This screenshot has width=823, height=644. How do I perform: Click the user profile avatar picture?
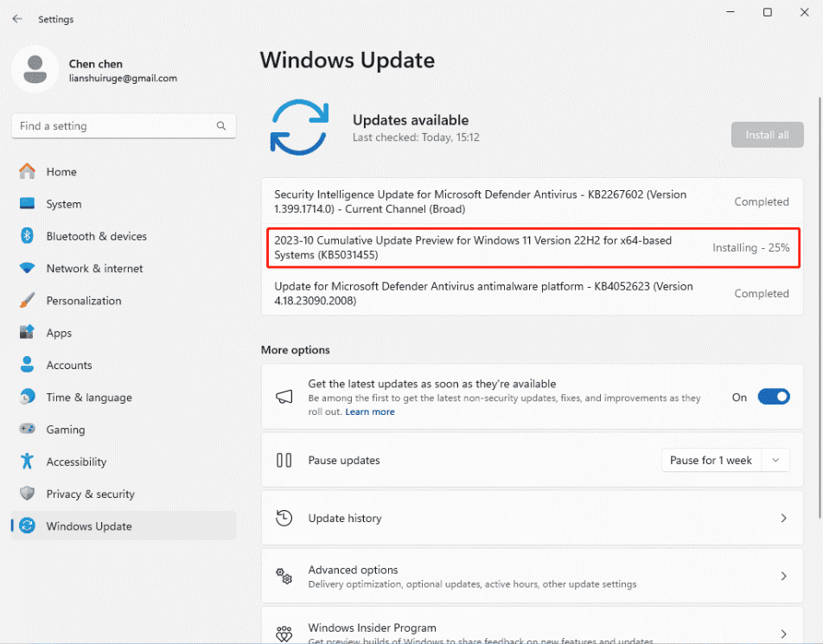(x=35, y=69)
